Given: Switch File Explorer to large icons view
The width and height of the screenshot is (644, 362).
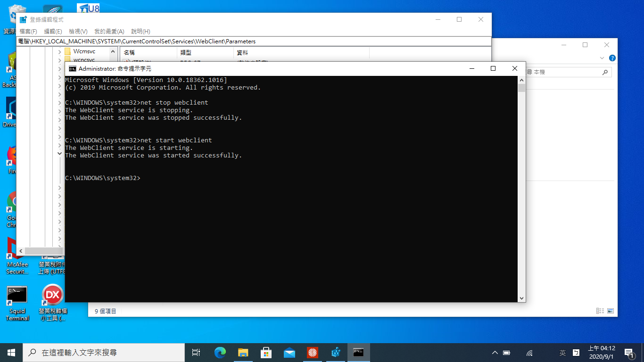Looking at the screenshot, I should click(x=611, y=311).
